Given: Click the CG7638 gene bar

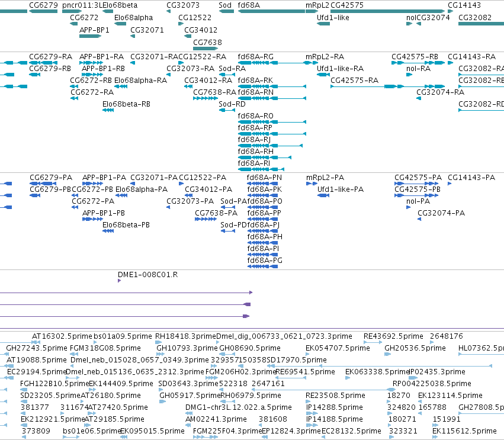Looking at the screenshot, I should point(206,49).
